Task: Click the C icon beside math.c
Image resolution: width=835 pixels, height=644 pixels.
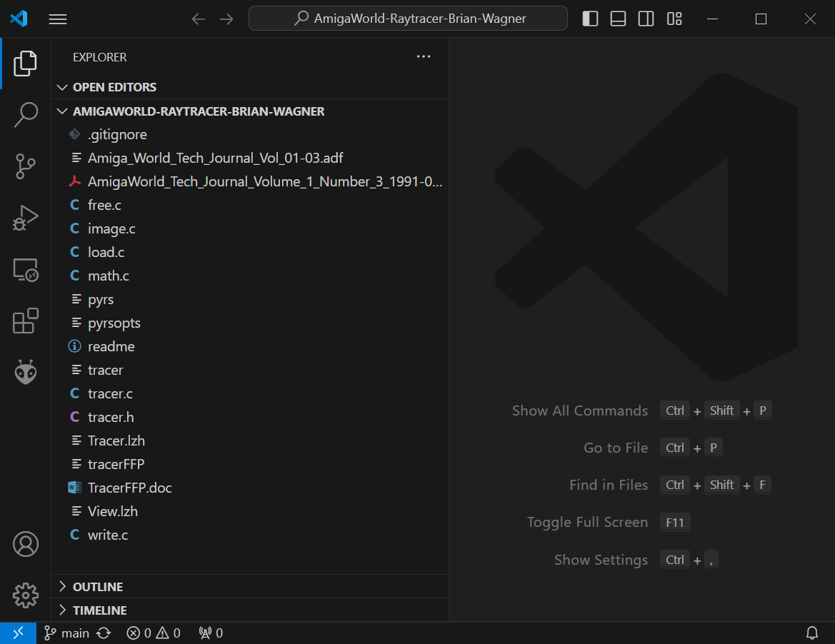Action: coord(75,276)
